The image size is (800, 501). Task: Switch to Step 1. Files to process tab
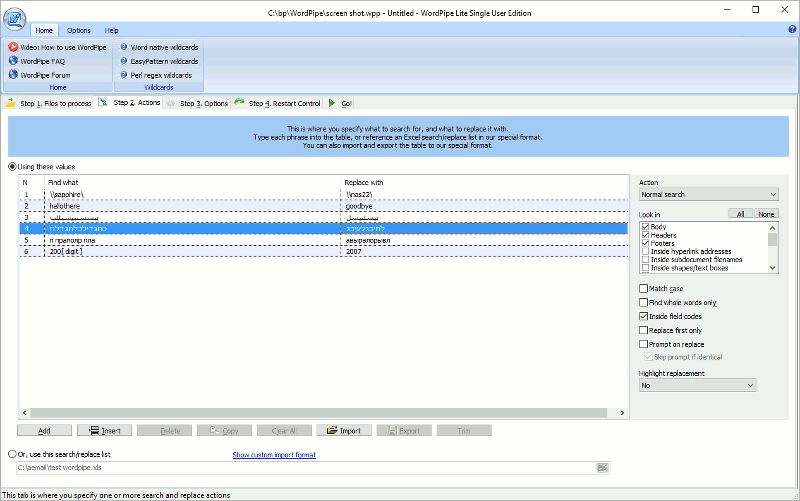click(x=56, y=104)
